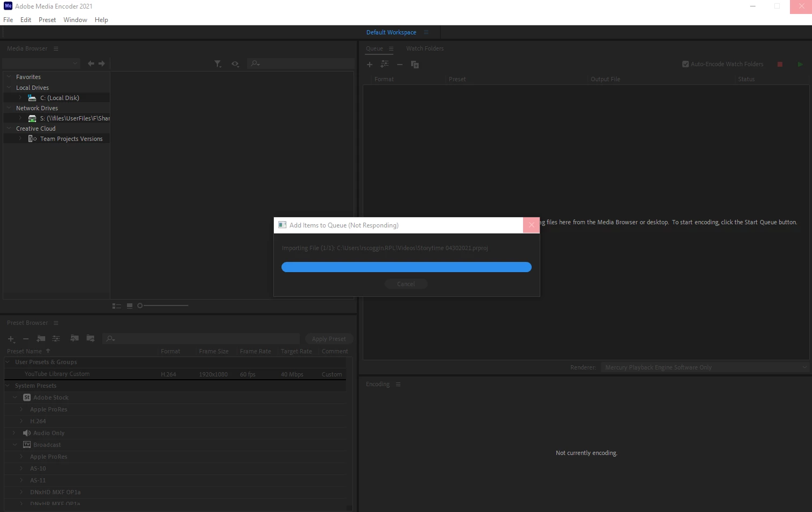This screenshot has width=812, height=512.
Task: Open the Window menu
Action: click(x=75, y=20)
